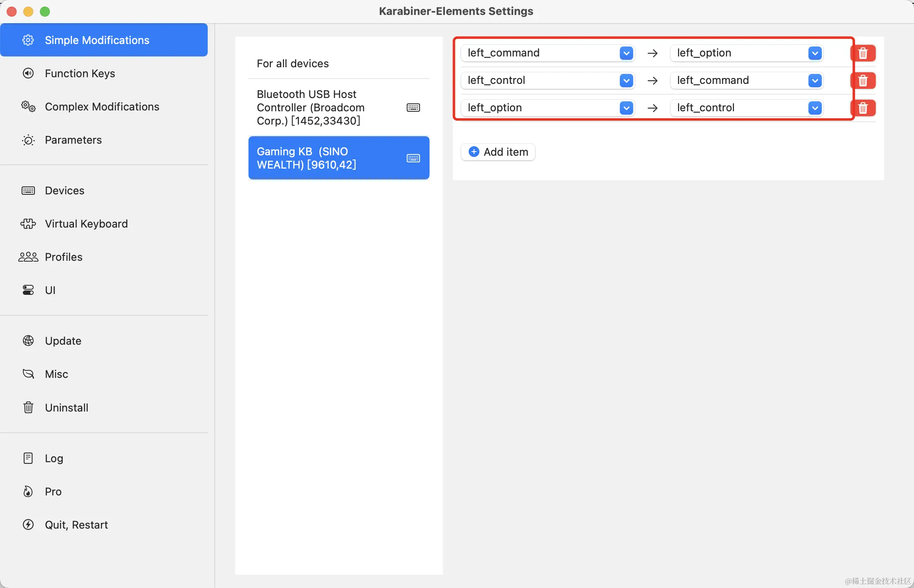This screenshot has height=588, width=914.
Task: Go to the Misc section label
Action: (x=57, y=374)
